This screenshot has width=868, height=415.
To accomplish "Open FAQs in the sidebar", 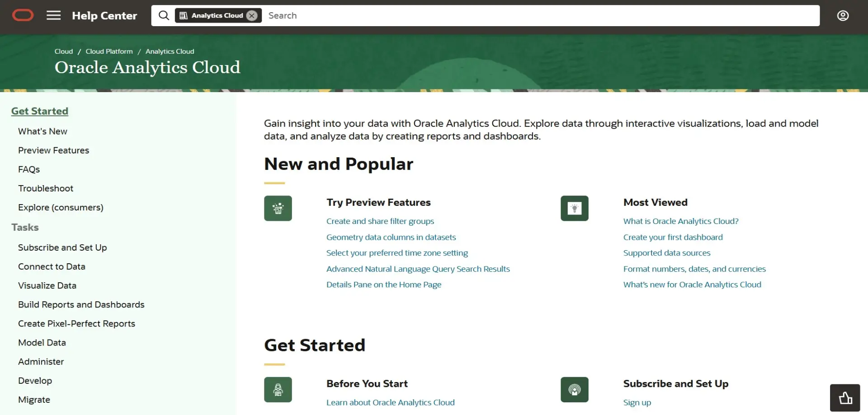I will [x=29, y=169].
